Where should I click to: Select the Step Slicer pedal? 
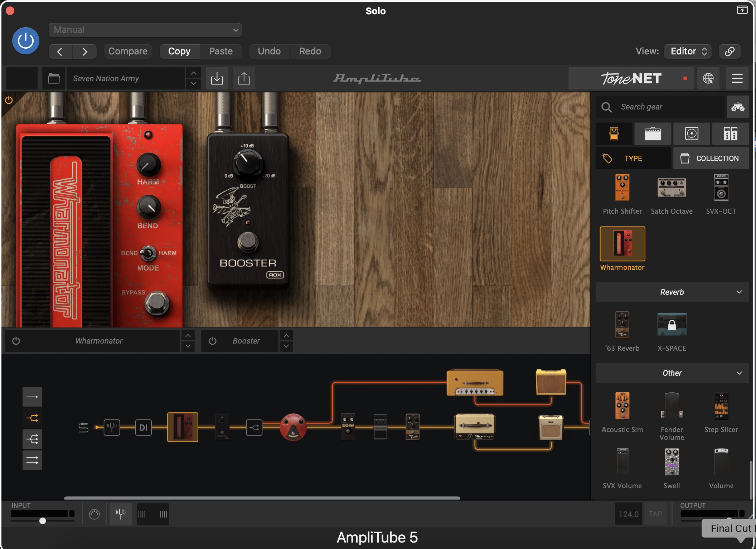[x=721, y=413]
